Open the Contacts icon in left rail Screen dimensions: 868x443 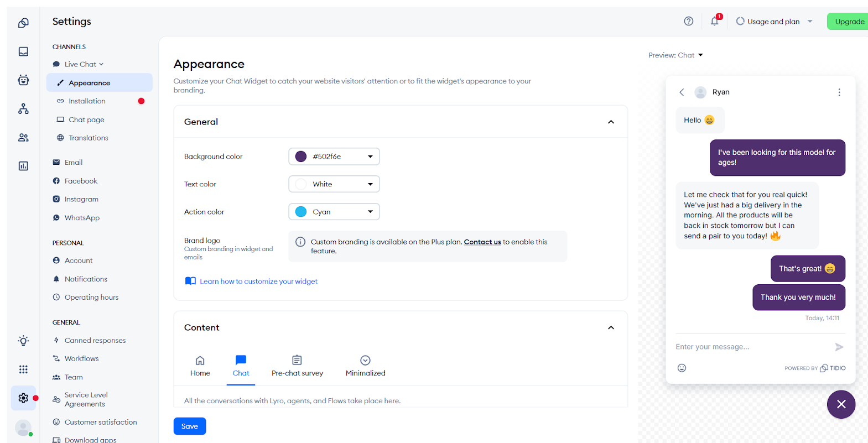pos(23,138)
